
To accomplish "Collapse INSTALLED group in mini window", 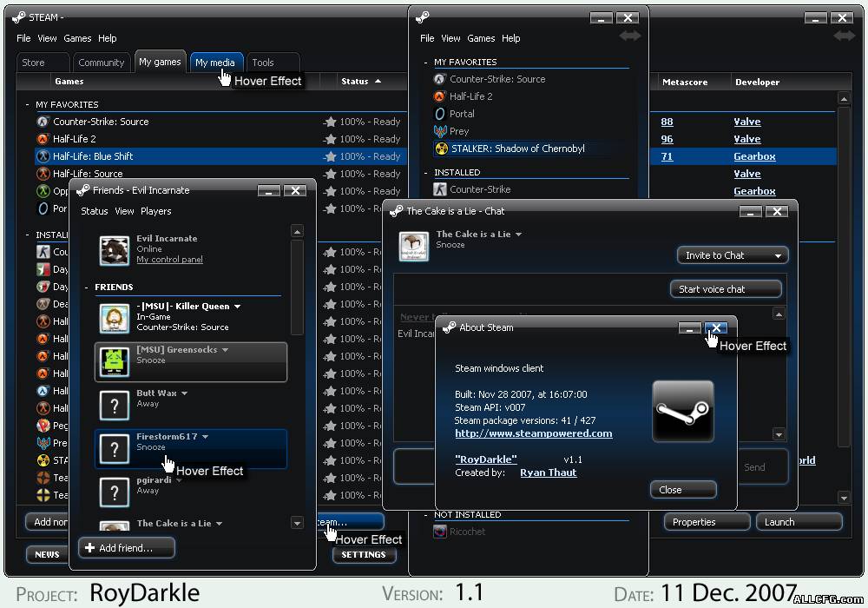I will [425, 173].
